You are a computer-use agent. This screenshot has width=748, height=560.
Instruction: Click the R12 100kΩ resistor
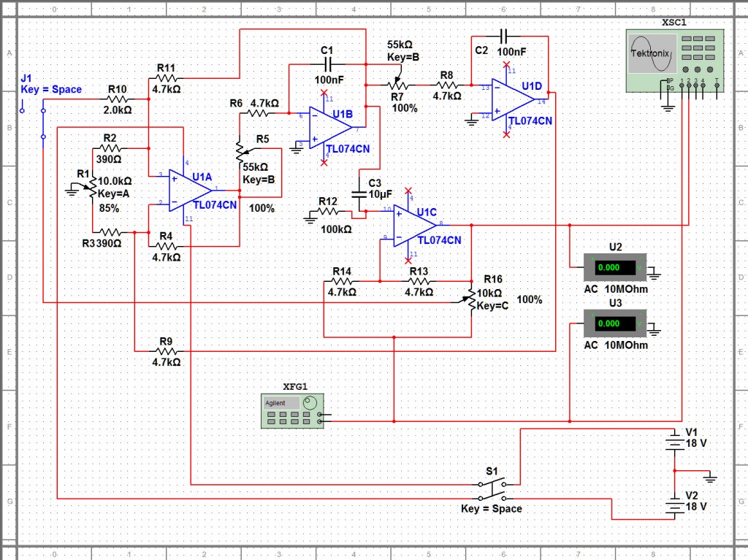328,211
